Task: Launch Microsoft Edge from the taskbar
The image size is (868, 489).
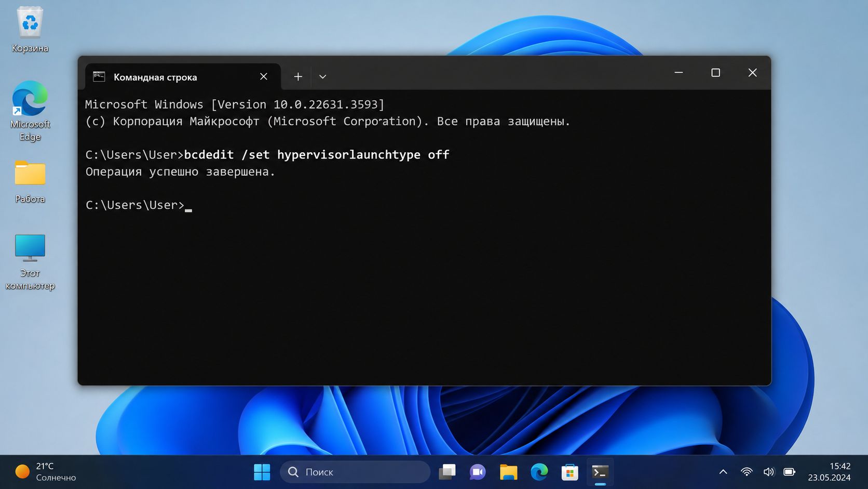Action: [x=539, y=472]
